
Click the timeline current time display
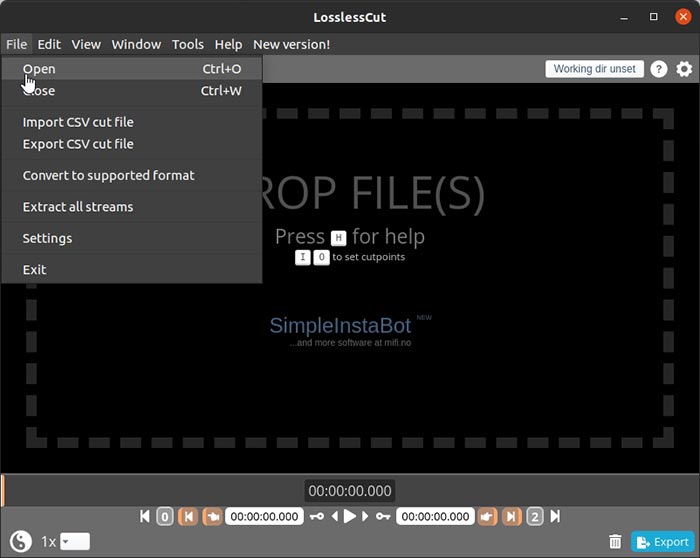(x=350, y=491)
